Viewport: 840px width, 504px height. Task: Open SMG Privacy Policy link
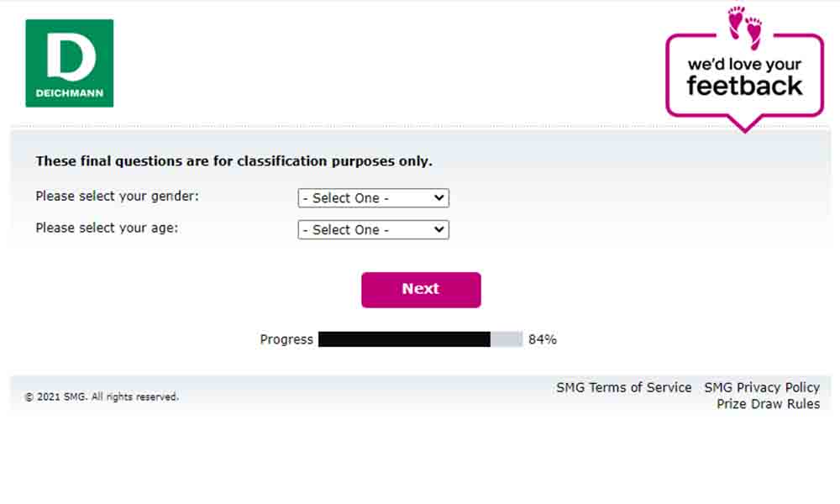762,387
